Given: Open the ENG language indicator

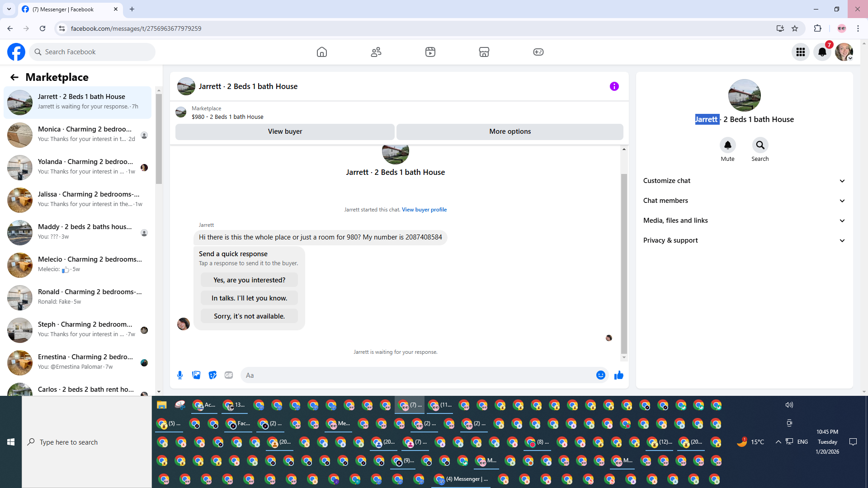Looking at the screenshot, I should (802, 442).
